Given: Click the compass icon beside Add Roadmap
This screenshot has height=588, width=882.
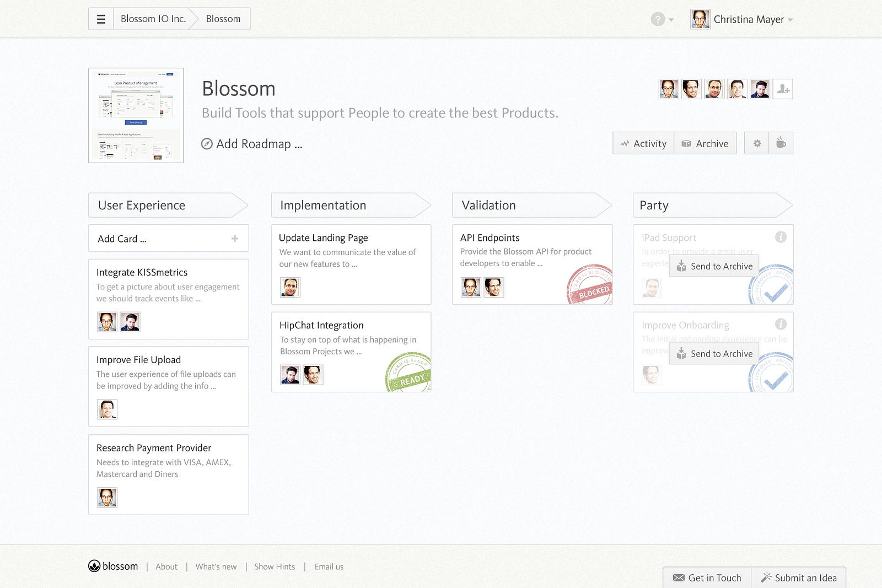Looking at the screenshot, I should [x=207, y=144].
